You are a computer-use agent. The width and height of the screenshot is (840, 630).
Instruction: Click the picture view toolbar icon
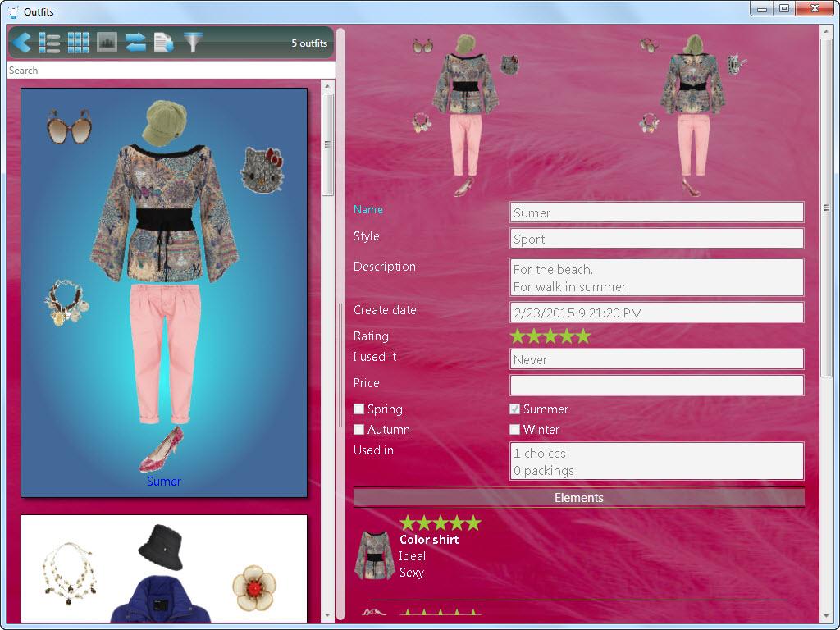point(107,43)
